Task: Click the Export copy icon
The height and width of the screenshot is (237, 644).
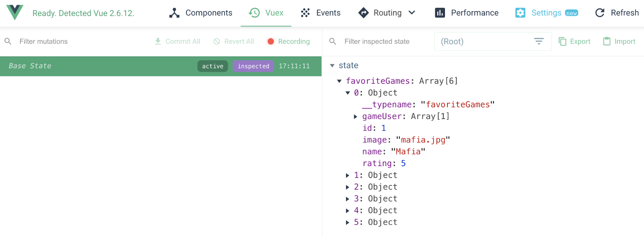Action: pyautogui.click(x=562, y=41)
